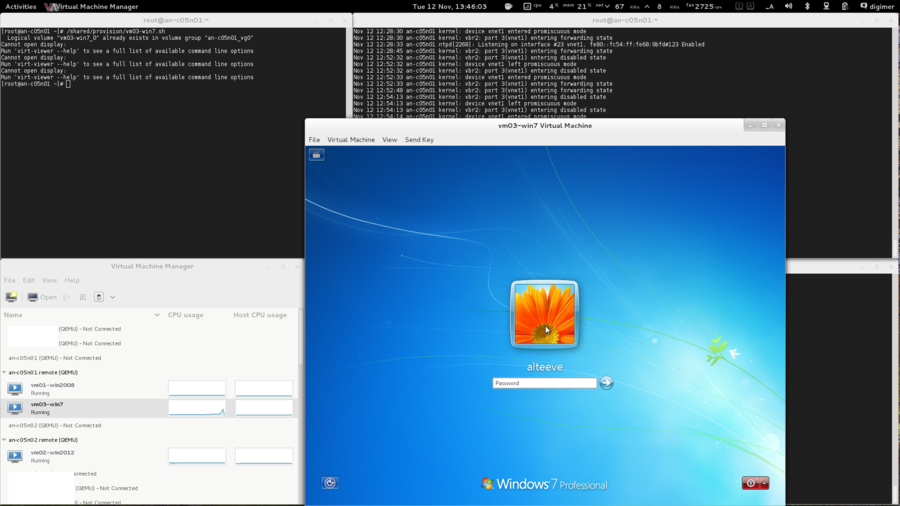Viewport: 900px width, 506px height.
Task: Click the Run (play) toolbar icon
Action: (x=67, y=297)
